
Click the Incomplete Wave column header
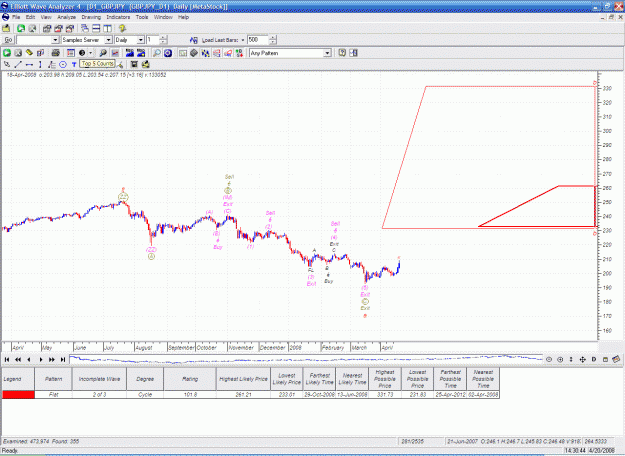coord(99,379)
